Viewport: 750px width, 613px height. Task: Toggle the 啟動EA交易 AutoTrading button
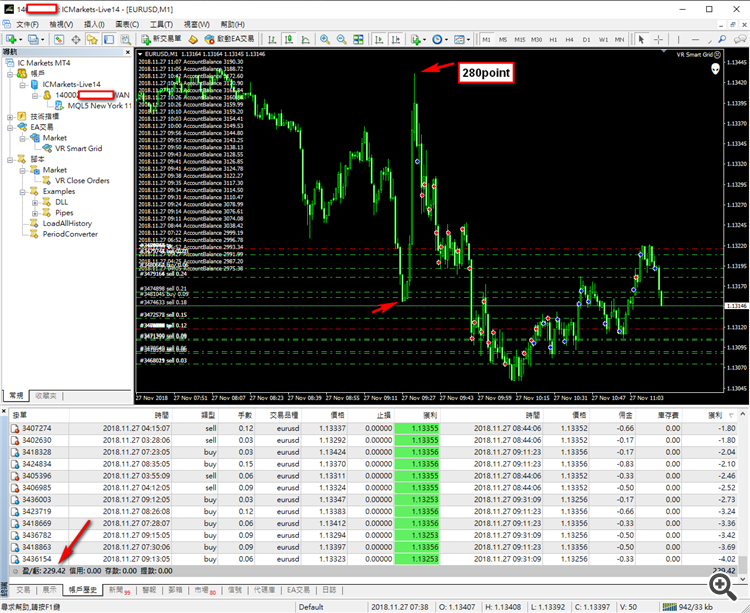[229, 39]
